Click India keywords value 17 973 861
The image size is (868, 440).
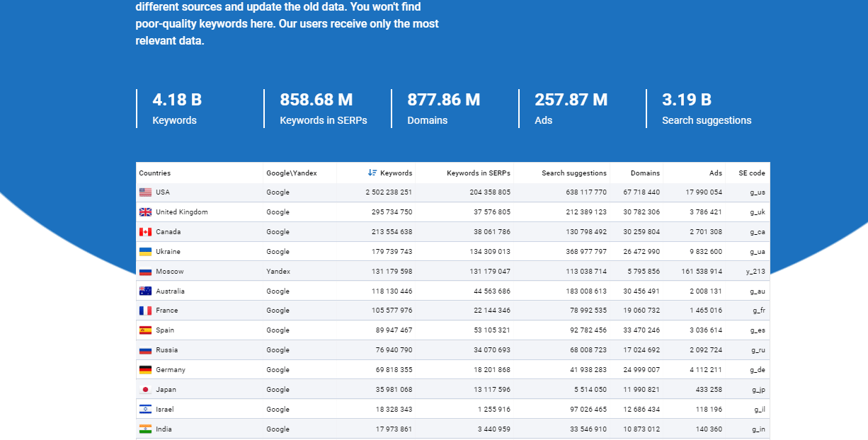[394, 429]
